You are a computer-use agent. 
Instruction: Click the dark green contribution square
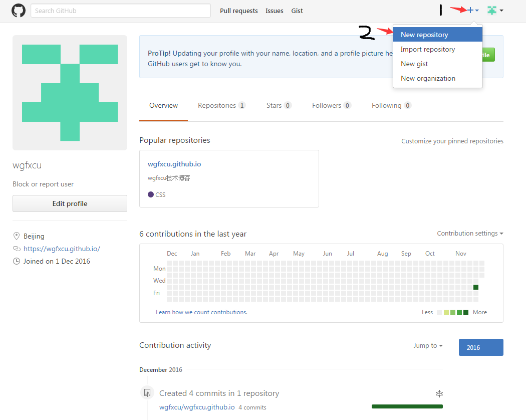tap(476, 287)
